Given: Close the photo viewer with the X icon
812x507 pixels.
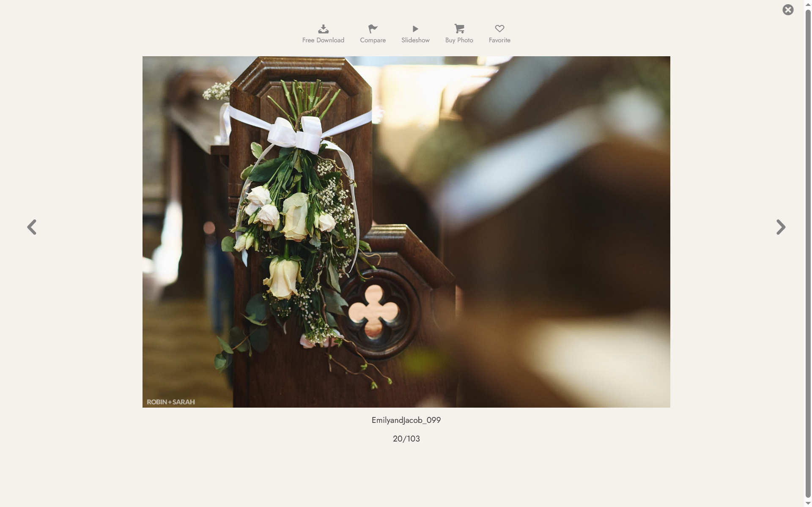Looking at the screenshot, I should pos(788,10).
